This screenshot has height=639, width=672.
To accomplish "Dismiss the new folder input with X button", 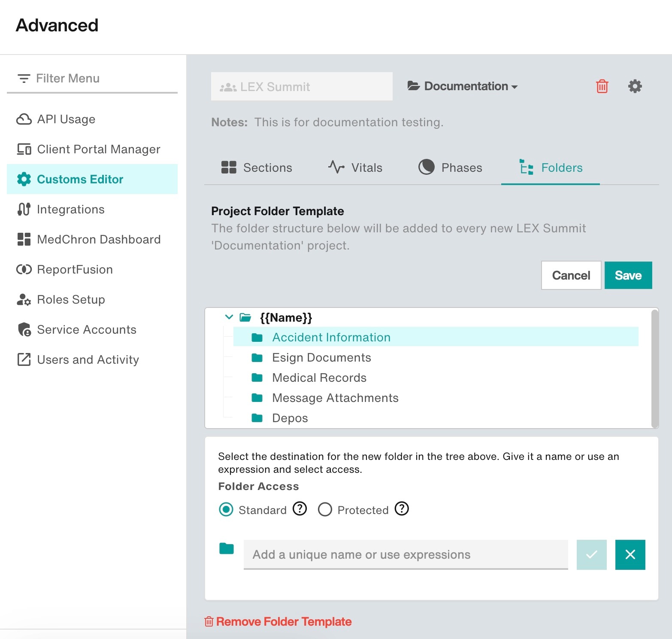I will point(630,555).
